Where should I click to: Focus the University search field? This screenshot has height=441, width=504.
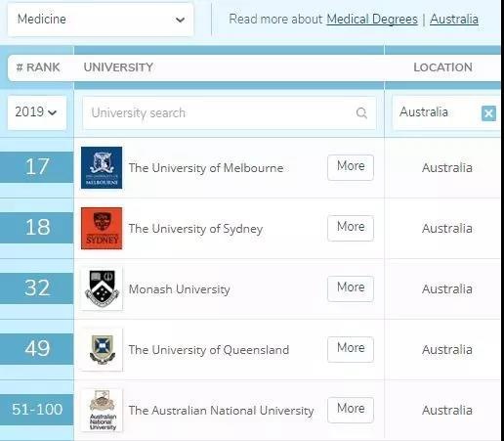coord(230,113)
